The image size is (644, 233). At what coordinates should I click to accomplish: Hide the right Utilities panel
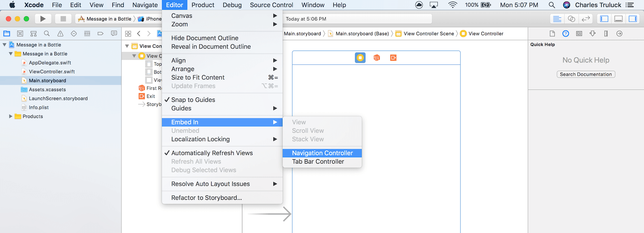[633, 19]
